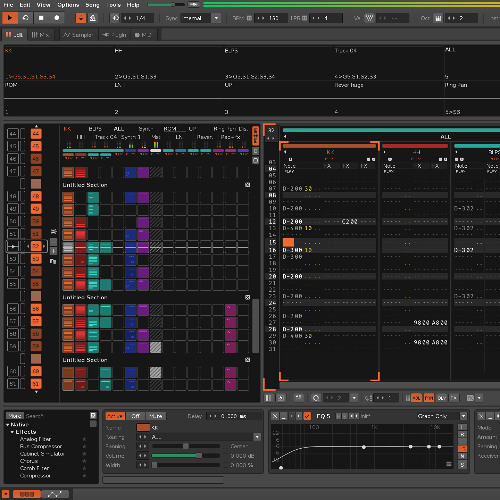Viewport: 500px width, 500px height.
Task: Close the first Untitled Section header
Action: [247, 185]
